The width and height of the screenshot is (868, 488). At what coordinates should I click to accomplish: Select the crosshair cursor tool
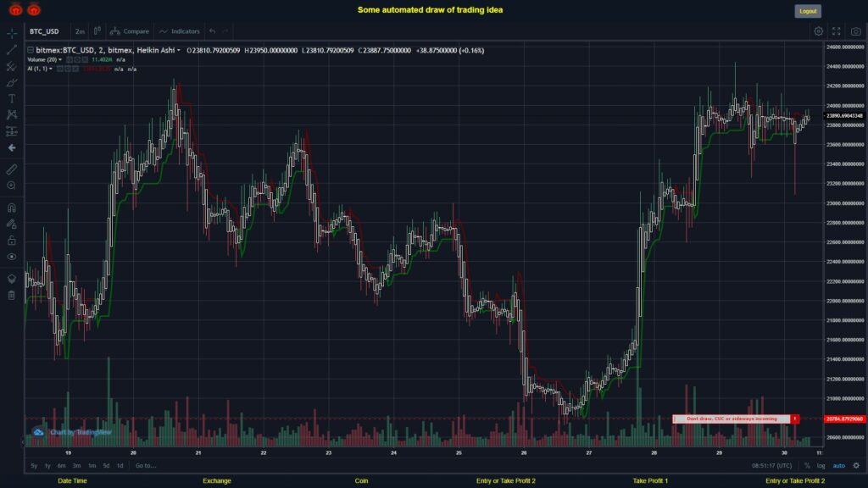pyautogui.click(x=12, y=33)
